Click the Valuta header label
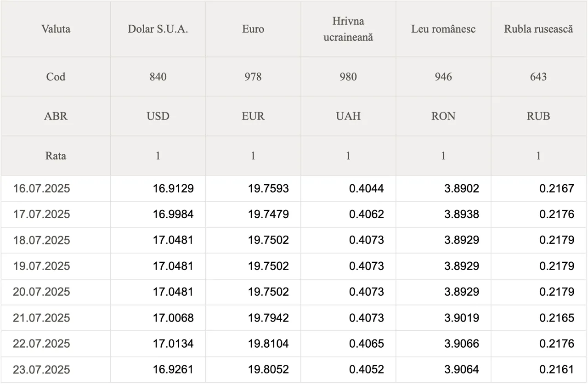Screen dimensions: 588x384 point(56,29)
